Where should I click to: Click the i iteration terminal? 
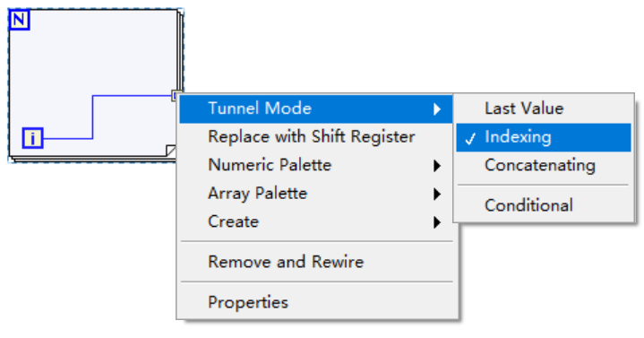pyautogui.click(x=32, y=138)
